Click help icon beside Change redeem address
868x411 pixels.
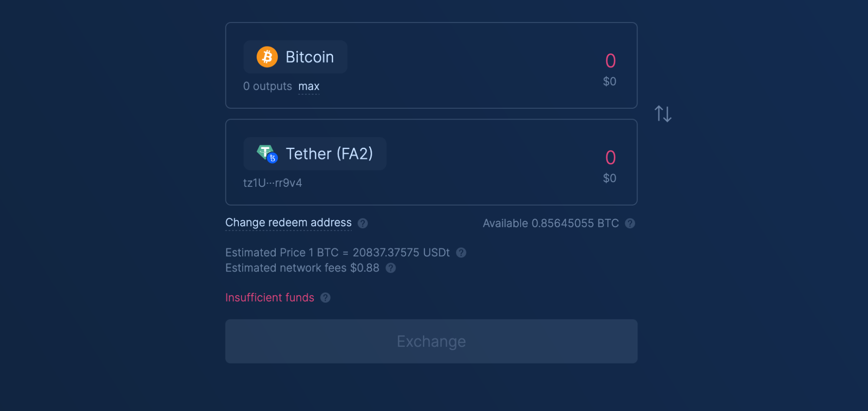pyautogui.click(x=363, y=223)
